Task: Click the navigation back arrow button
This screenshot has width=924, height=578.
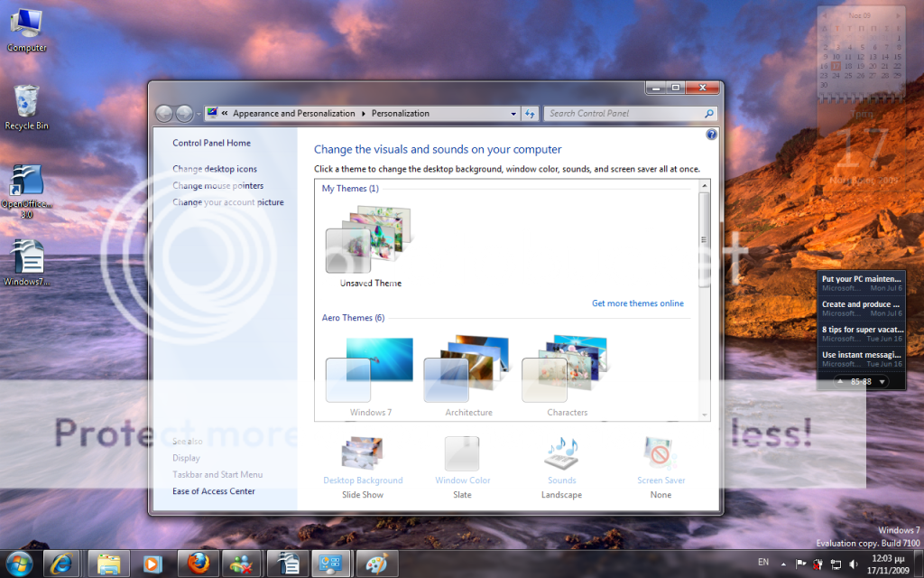Action: [x=165, y=114]
